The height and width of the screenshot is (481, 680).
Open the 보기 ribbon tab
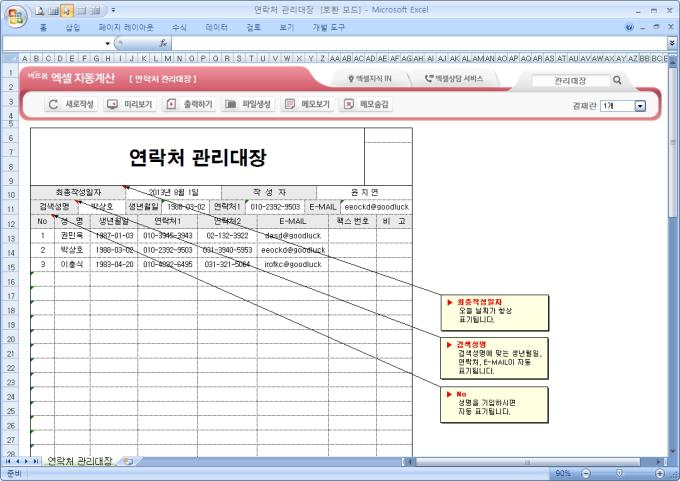coord(286,27)
